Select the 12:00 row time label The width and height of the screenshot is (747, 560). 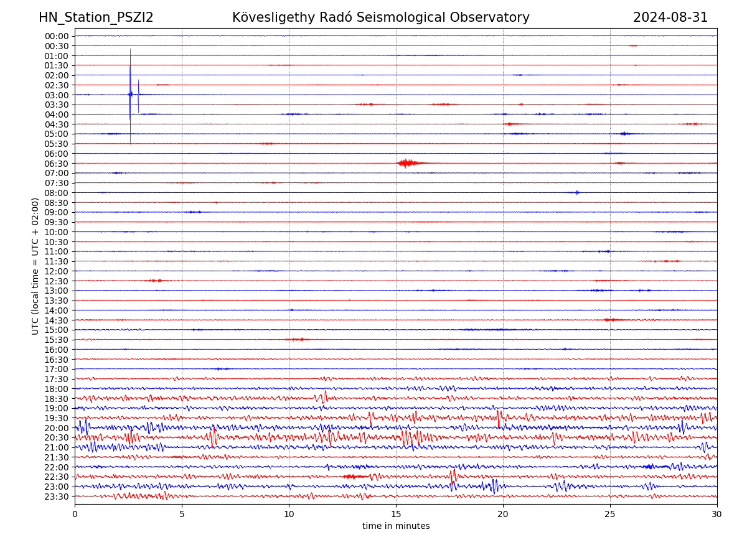(57, 271)
